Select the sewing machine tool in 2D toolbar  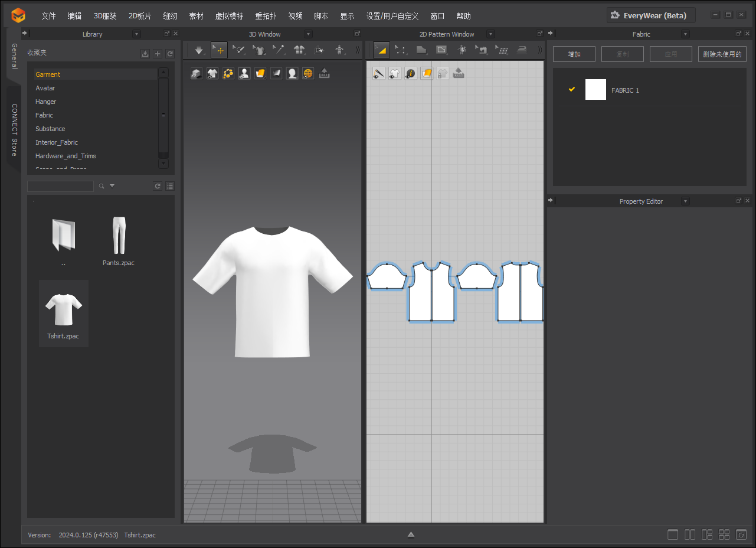pyautogui.click(x=482, y=50)
